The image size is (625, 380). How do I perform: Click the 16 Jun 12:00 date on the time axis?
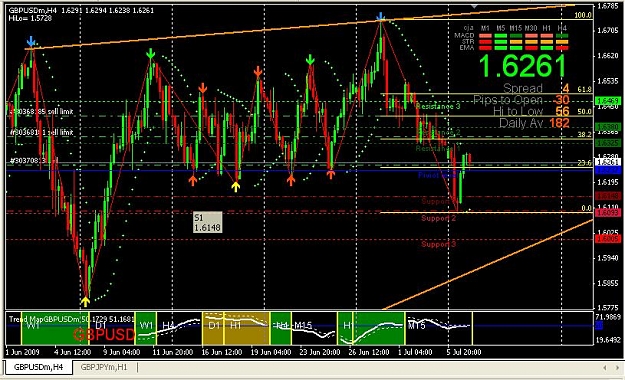pyautogui.click(x=221, y=352)
